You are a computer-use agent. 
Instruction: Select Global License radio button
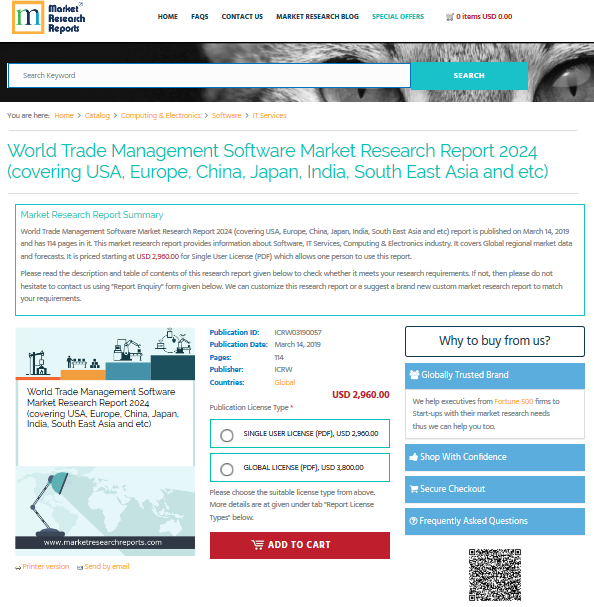[227, 469]
